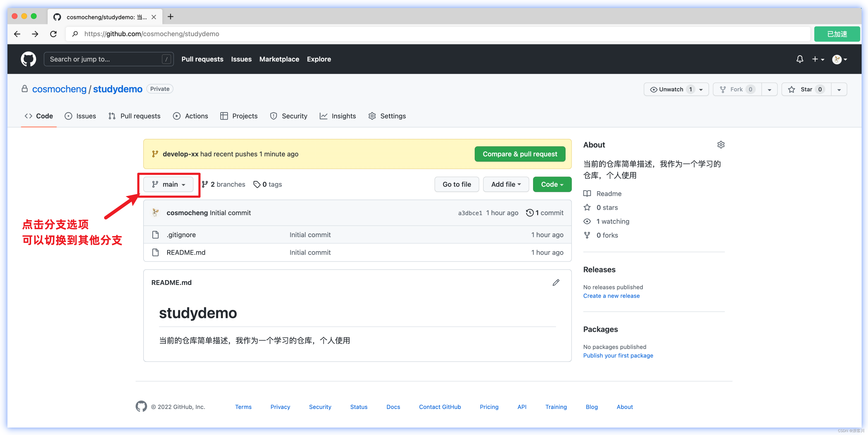Click the Unwatch button

click(676, 89)
